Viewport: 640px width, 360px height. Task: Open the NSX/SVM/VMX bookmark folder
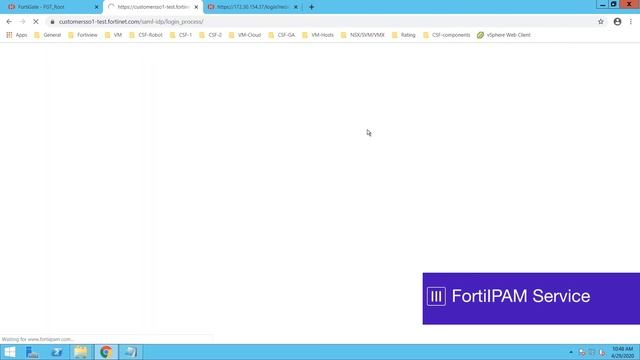tap(363, 35)
